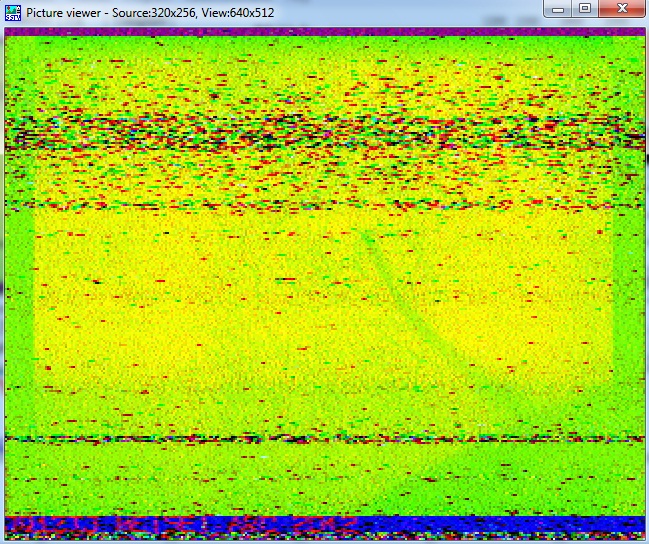
Task: Click the left green margin of the image
Action: click(x=19, y=300)
